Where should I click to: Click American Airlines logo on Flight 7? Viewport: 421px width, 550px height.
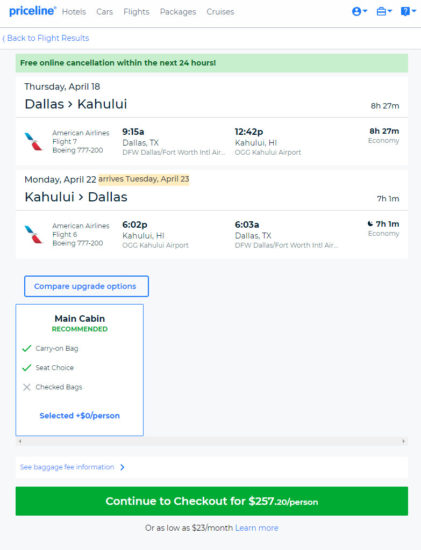[x=33, y=141]
